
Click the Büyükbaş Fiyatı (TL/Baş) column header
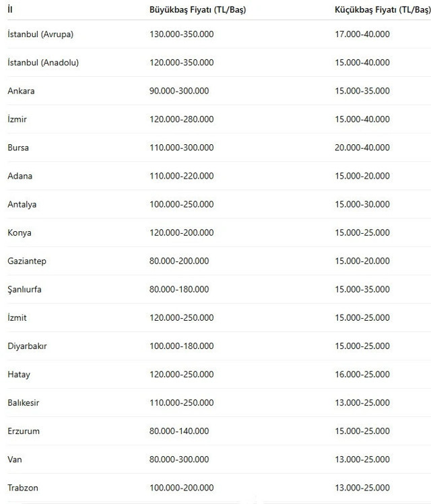(197, 9)
